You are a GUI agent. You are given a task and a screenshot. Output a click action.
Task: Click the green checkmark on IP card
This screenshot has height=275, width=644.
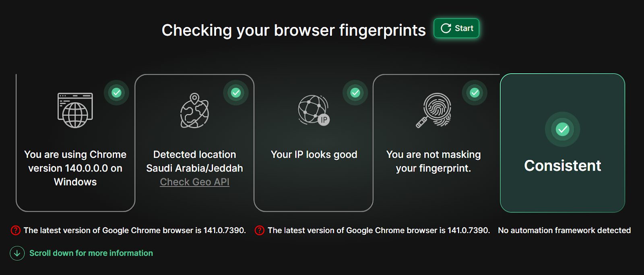355,93
